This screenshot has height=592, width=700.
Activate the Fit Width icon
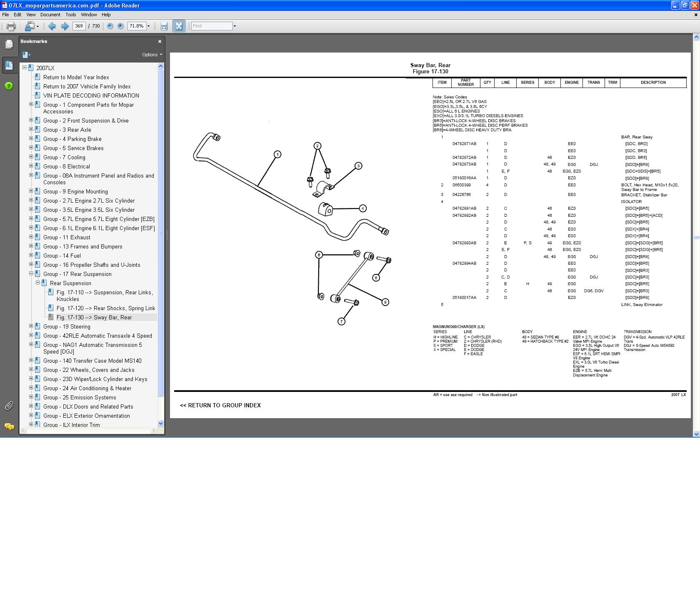pos(164,26)
